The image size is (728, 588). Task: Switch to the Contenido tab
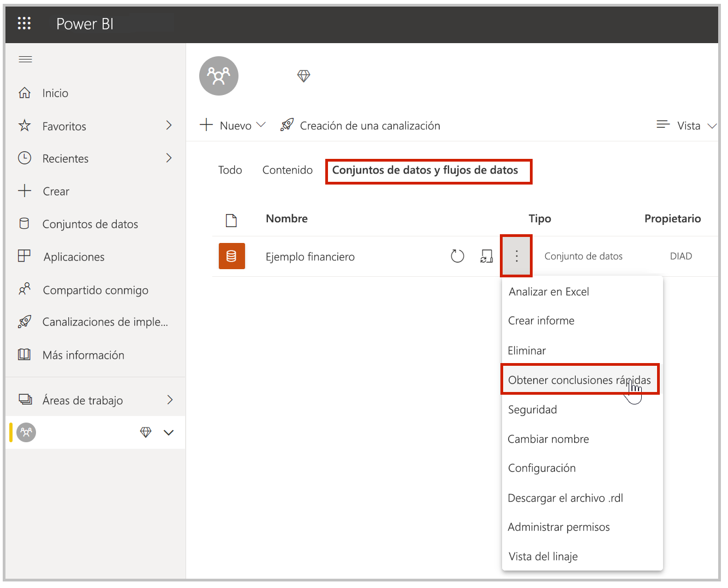click(288, 170)
